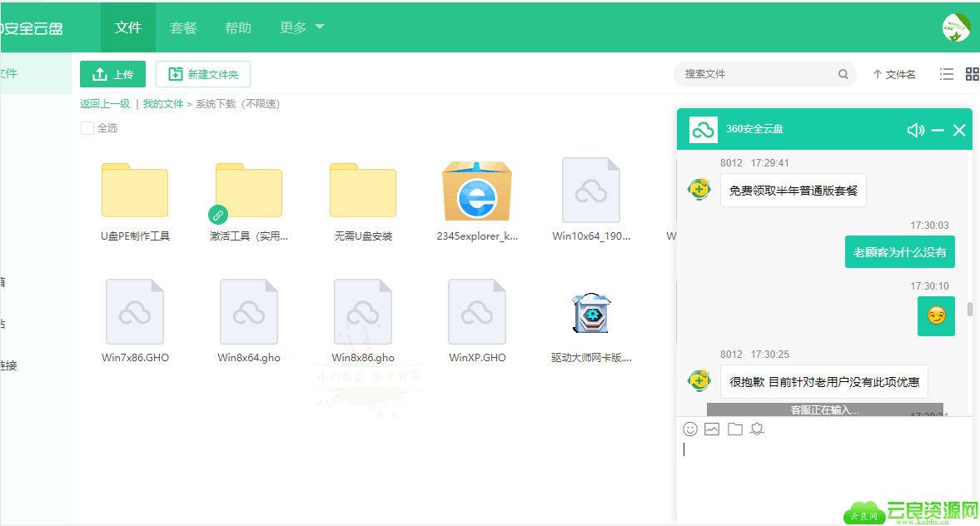Click the 系统下载 (不限速) breadcrumb text
Viewport: 980px width, 526px height.
pos(237,104)
